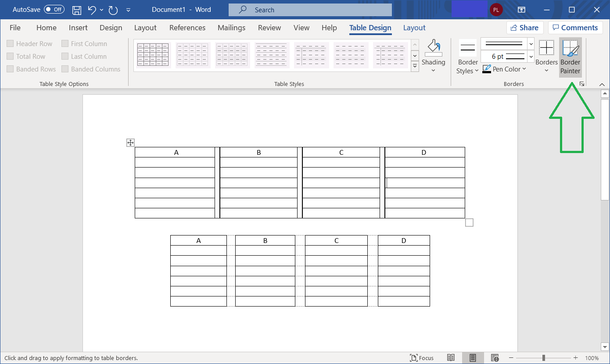610x364 pixels.
Task: Adjust the zoom slider
Action: (544, 357)
